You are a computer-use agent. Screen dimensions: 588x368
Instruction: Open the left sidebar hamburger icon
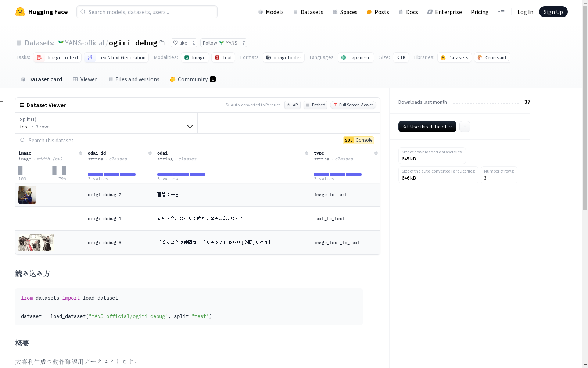pyautogui.click(x=2, y=102)
